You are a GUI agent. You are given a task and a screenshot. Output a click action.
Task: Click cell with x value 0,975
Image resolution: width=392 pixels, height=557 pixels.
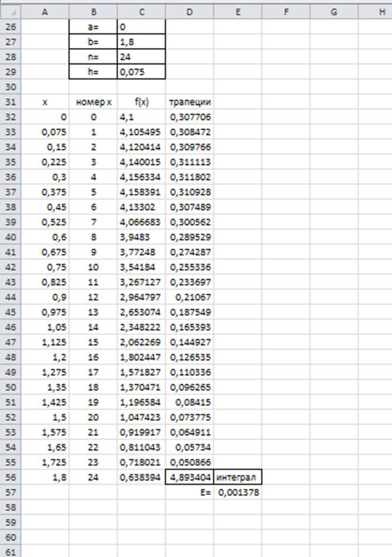pyautogui.click(x=45, y=313)
